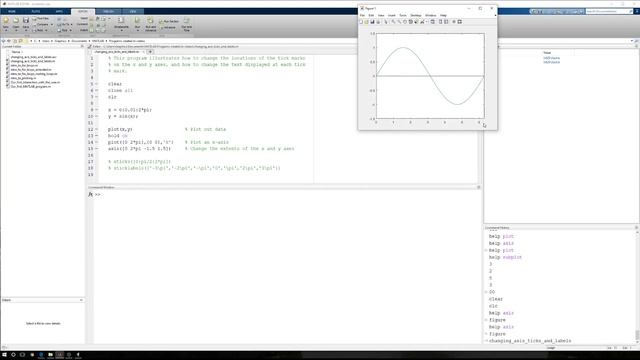640x360 pixels.
Task: Click the Windows Start button
Action: click(4, 355)
